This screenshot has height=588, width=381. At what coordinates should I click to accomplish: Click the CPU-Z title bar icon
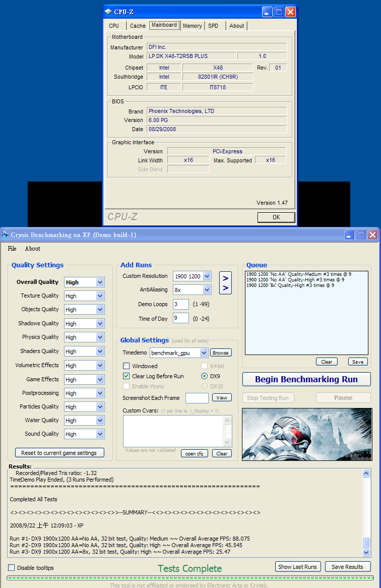click(x=108, y=12)
